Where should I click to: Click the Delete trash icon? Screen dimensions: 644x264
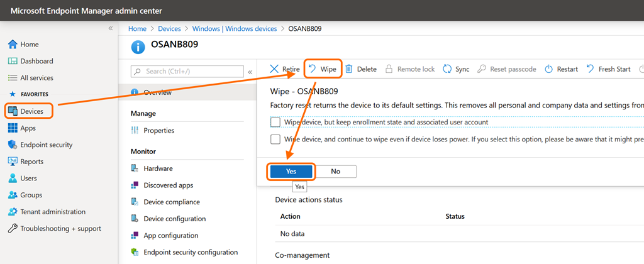pyautogui.click(x=349, y=69)
